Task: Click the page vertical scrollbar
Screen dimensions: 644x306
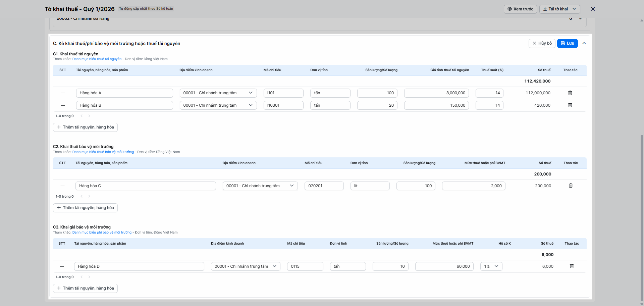Action: [x=641, y=218]
